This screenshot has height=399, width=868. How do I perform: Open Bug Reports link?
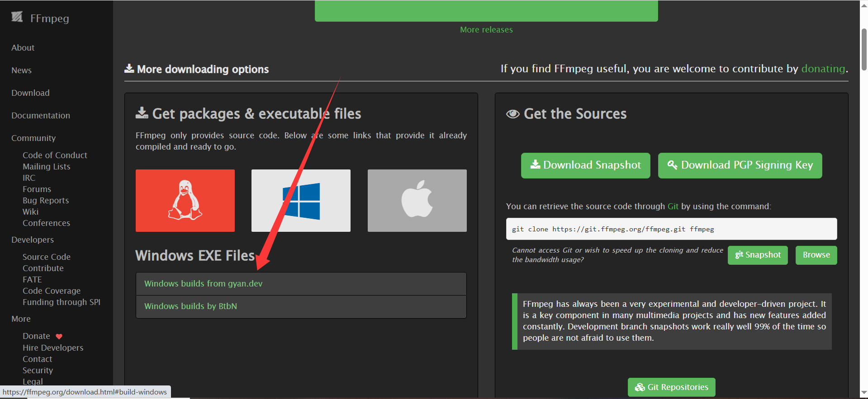[46, 200]
